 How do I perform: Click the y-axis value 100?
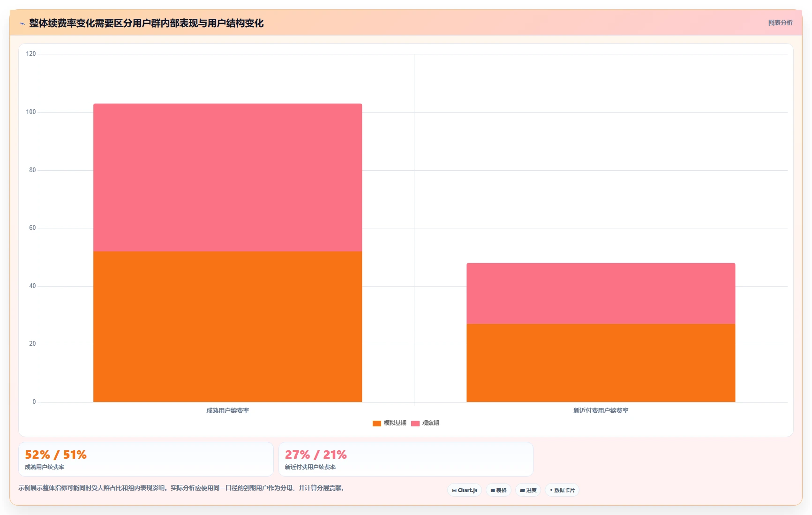pos(31,112)
